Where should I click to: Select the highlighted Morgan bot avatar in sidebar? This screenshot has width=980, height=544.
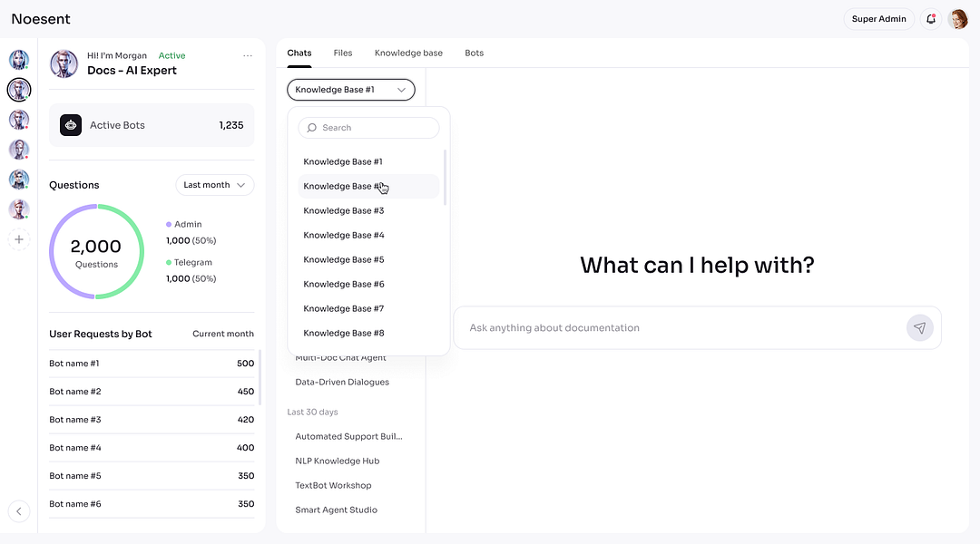[19, 90]
